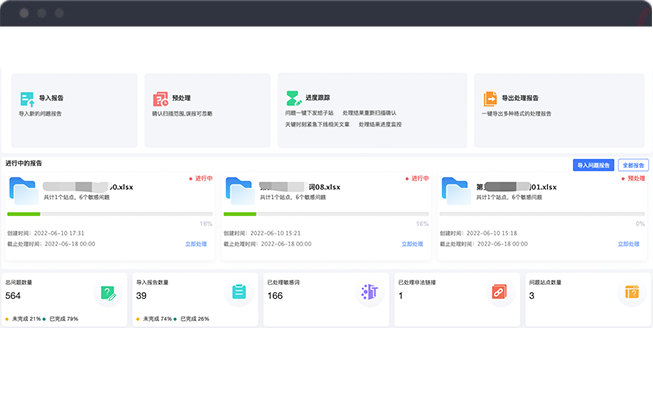
Task: Click the 进行中 status on the 0.xlsx report
Action: (x=201, y=178)
